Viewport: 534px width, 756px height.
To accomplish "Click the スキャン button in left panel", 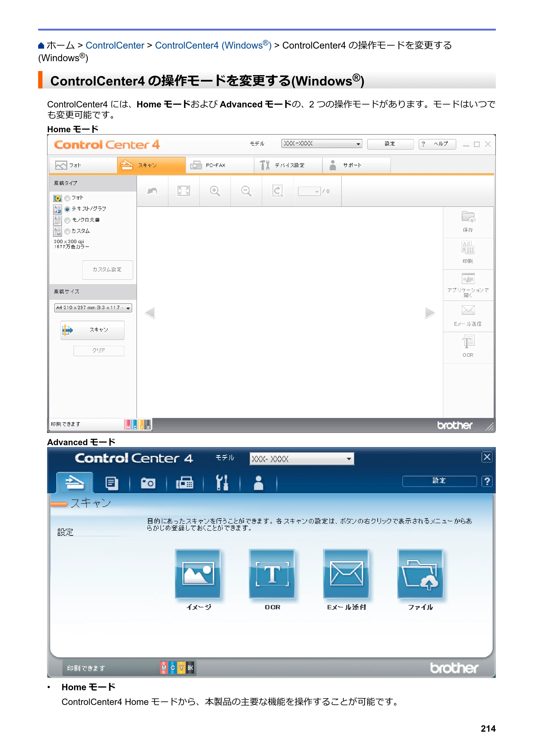I will pos(92,330).
